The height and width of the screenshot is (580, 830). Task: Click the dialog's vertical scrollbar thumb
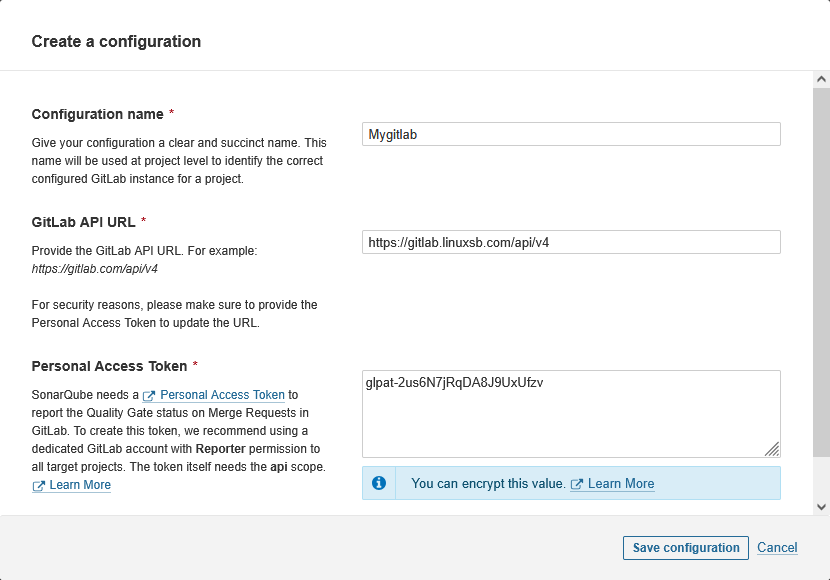821,270
